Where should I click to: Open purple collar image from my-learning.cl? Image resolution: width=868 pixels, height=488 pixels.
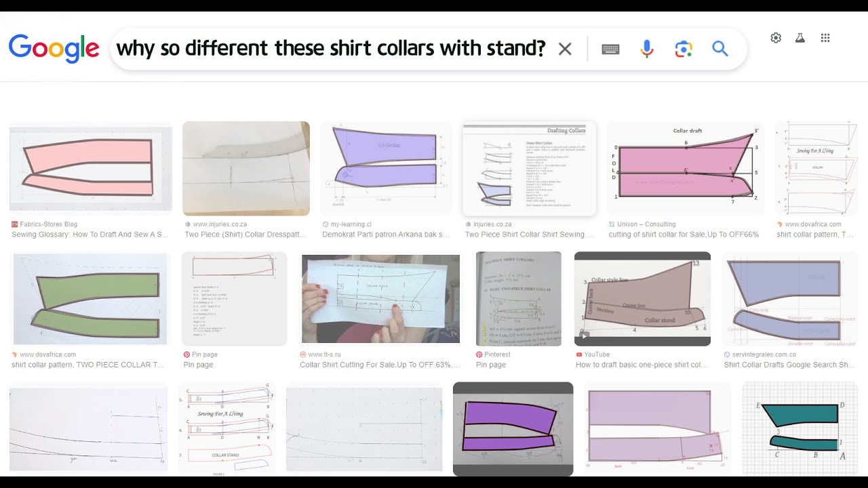[x=387, y=169]
